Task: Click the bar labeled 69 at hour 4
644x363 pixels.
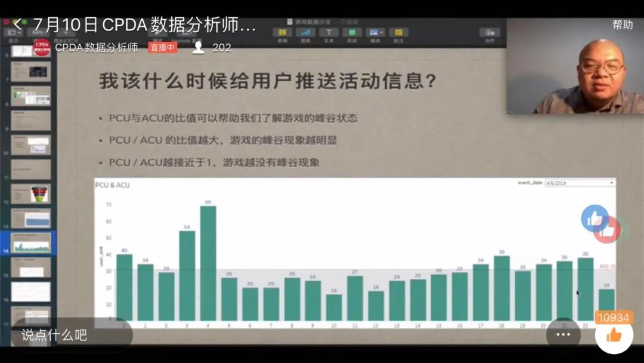Action: [208, 263]
